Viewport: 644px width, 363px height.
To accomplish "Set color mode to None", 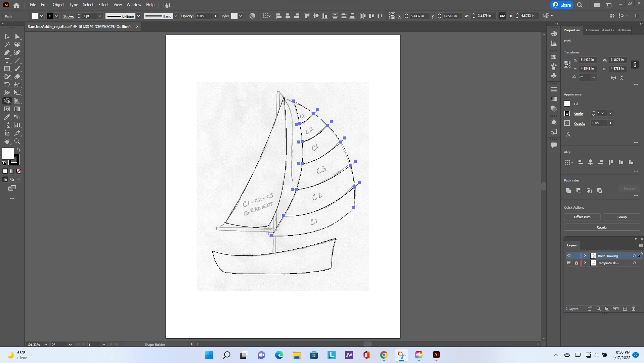I will (19, 171).
